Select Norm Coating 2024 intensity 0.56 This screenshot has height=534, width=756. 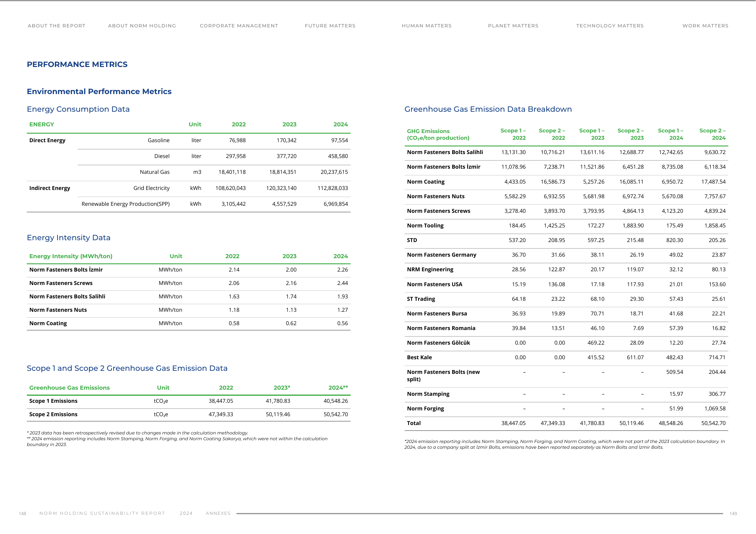343,323
